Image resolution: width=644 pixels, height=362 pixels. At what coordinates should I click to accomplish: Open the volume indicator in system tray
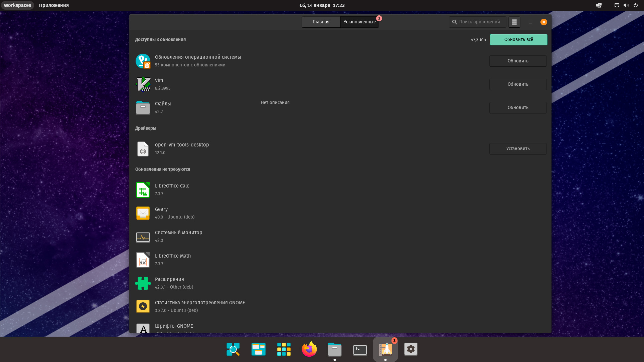tap(626, 5)
